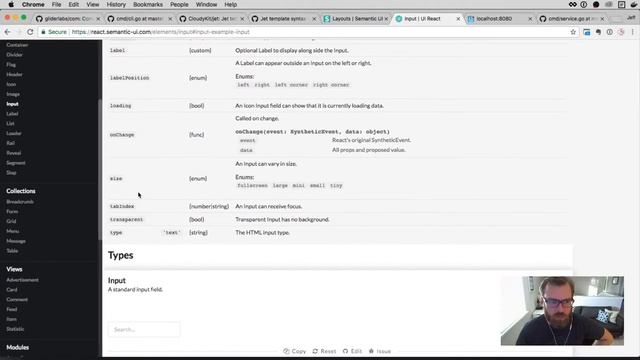Viewport: 640px width, 360px height.
Task: Open List in sidebar
Action: 10,123
